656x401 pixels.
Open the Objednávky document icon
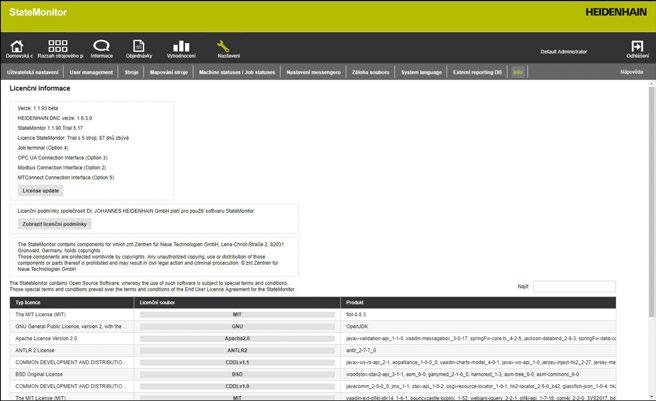pos(138,46)
